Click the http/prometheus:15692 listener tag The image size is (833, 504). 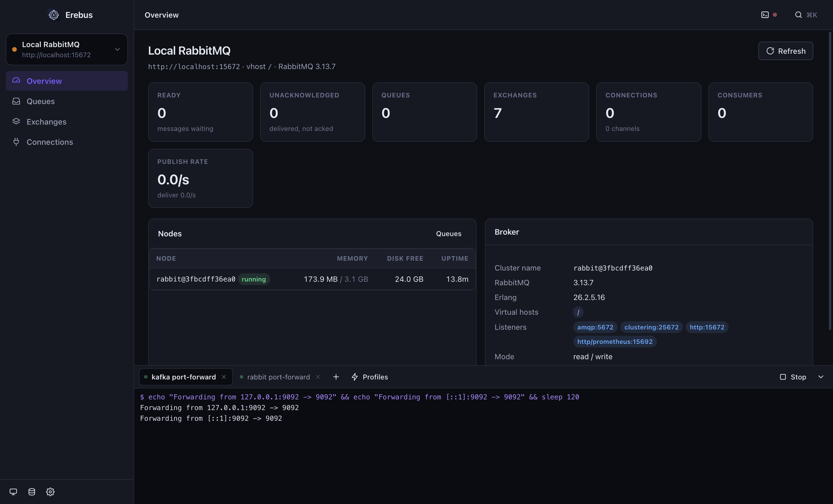(615, 342)
